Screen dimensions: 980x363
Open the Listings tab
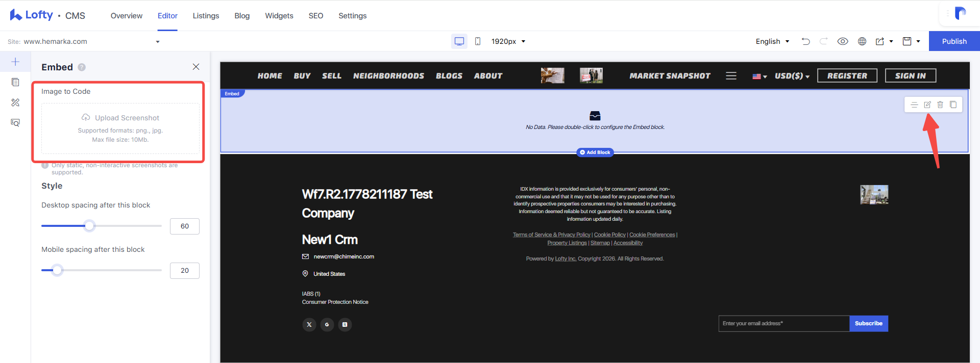[x=206, y=16]
